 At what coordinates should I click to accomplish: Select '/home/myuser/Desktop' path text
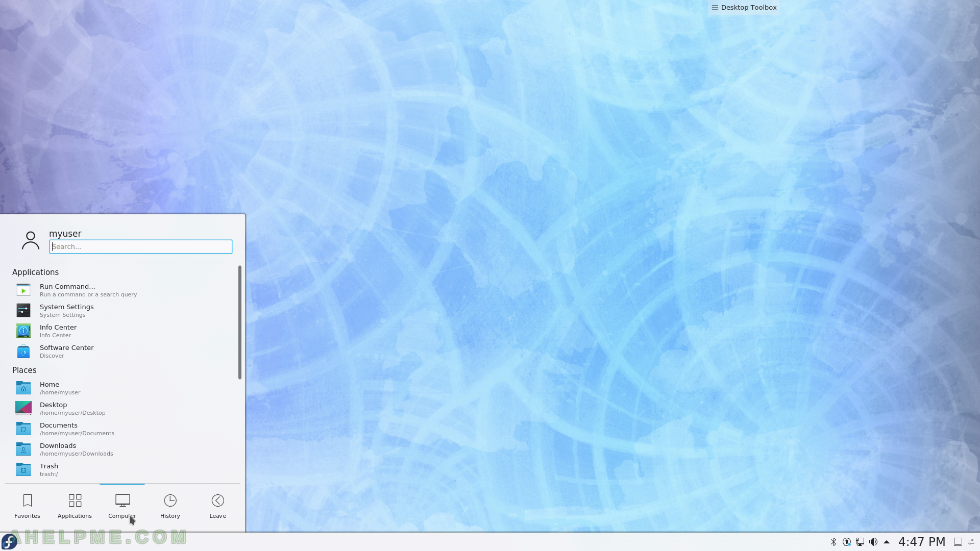[72, 413]
